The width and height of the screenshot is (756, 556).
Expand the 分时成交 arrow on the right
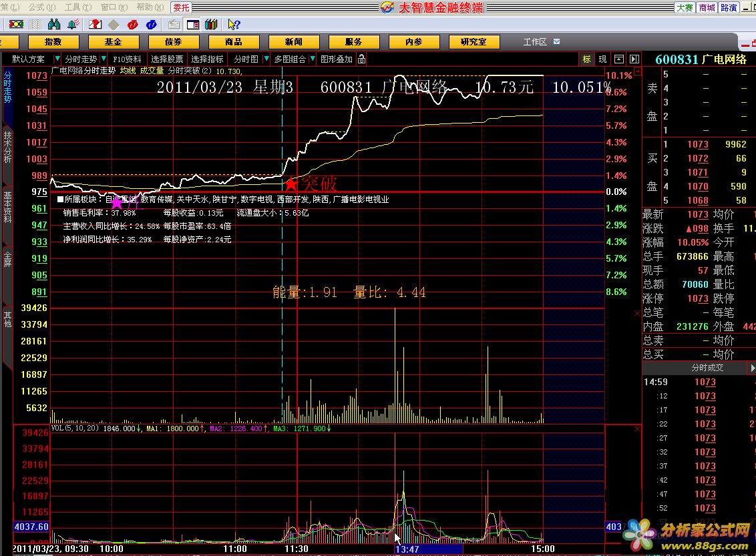click(x=753, y=368)
